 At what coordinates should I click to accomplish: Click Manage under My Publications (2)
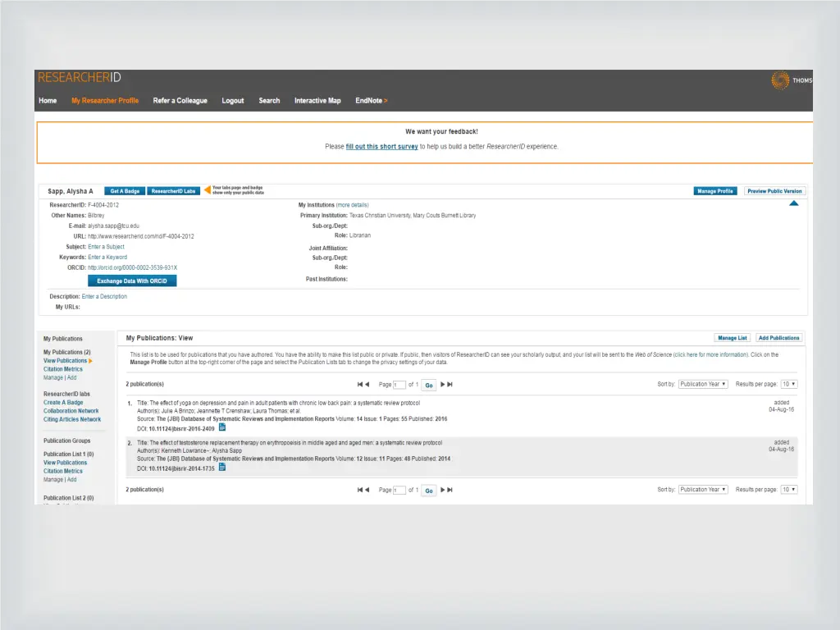(x=53, y=377)
